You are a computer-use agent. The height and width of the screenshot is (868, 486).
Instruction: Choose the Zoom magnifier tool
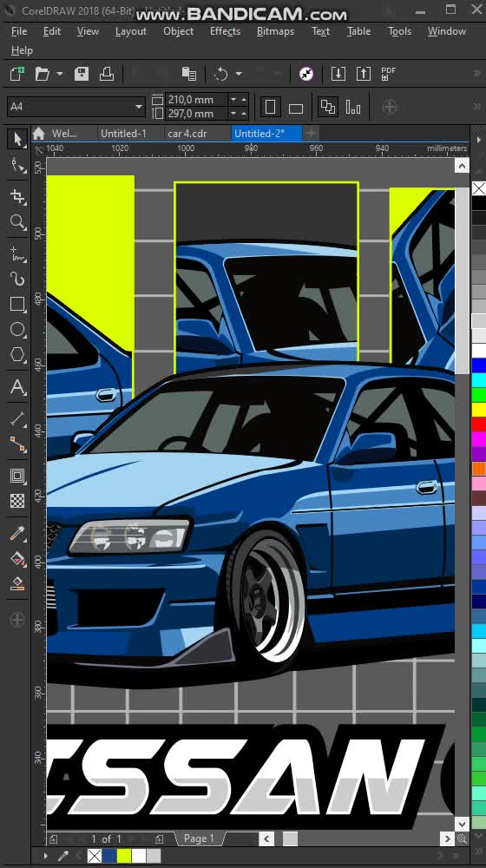click(17, 222)
